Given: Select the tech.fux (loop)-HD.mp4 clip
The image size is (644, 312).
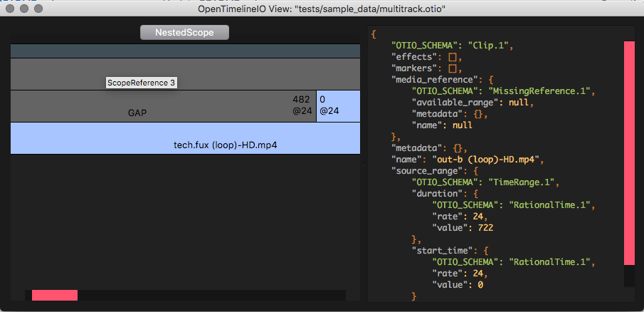Looking at the screenshot, I should click(185, 138).
